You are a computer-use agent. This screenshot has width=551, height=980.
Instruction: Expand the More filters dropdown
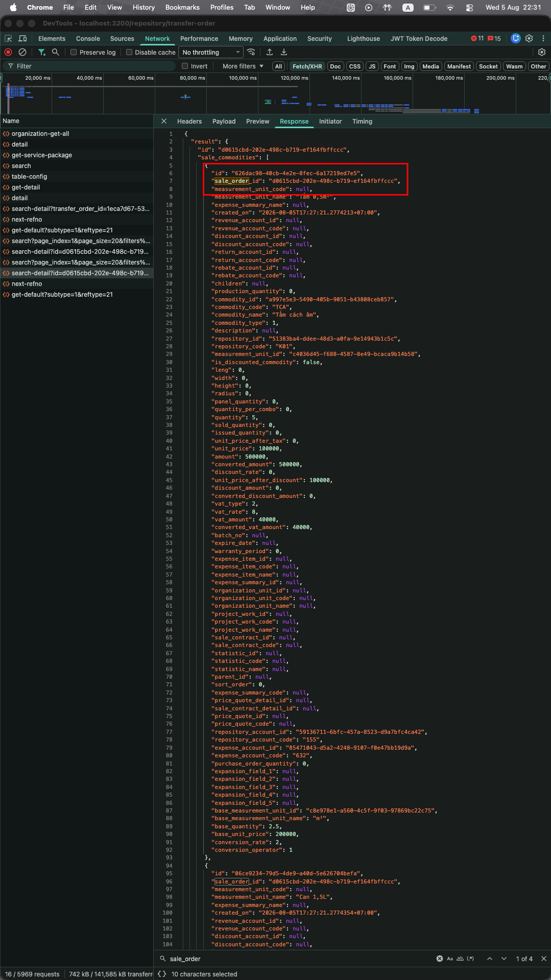tap(243, 66)
